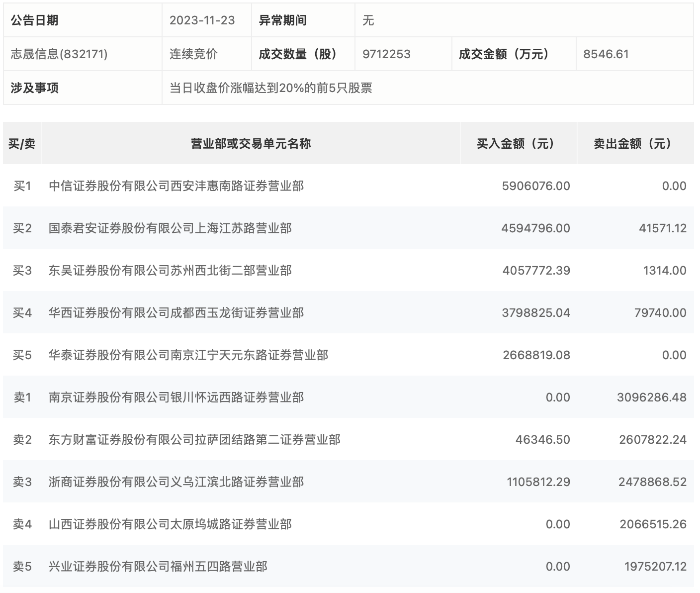
Task: Click the 买5 rank label
Action: tap(22, 355)
